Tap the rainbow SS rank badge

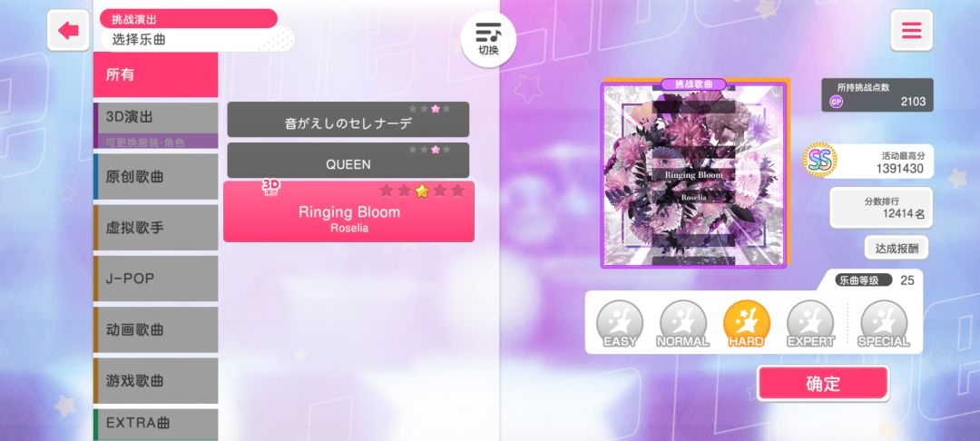tap(820, 161)
